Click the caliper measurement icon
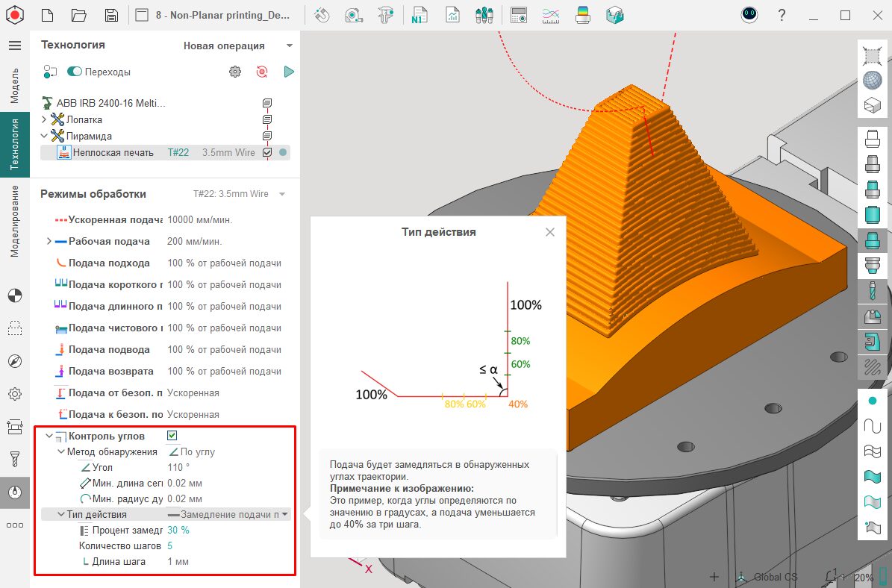This screenshot has height=588, width=892. coord(385,15)
